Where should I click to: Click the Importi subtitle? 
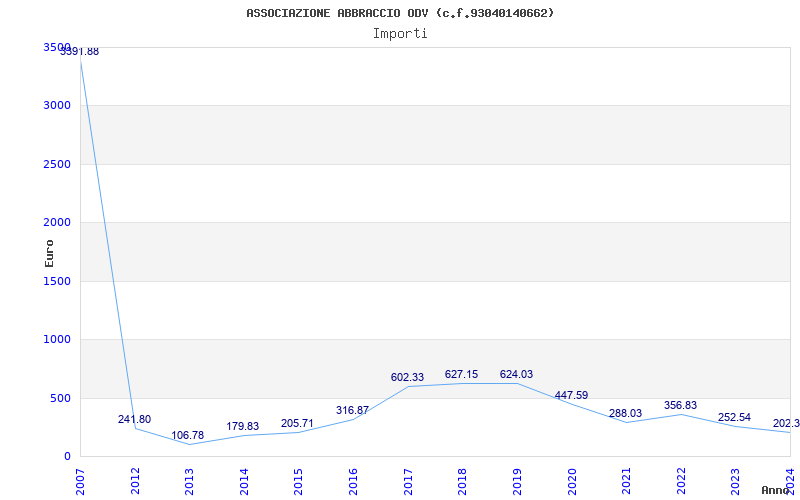pyautogui.click(x=400, y=34)
